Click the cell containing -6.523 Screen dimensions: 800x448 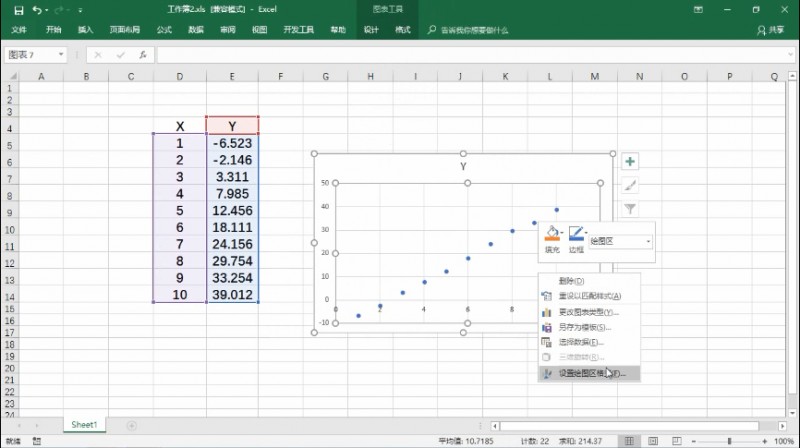[x=232, y=143]
